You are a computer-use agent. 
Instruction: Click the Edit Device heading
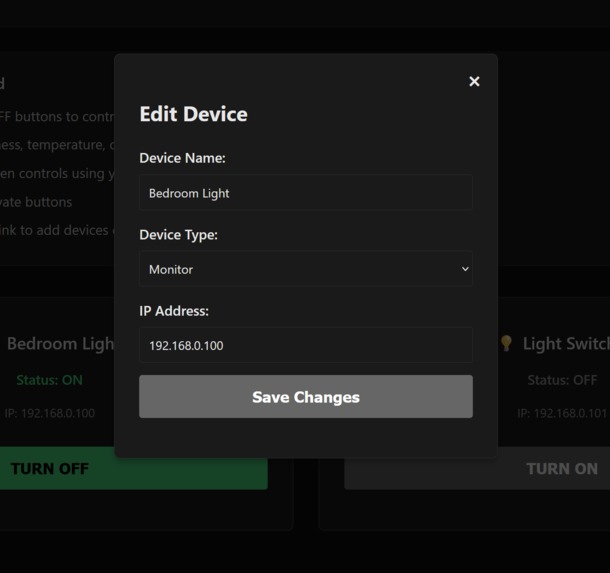point(193,114)
